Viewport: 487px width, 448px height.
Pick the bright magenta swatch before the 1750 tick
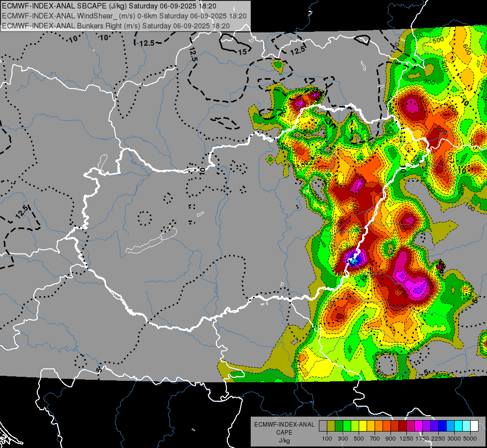coord(419,426)
